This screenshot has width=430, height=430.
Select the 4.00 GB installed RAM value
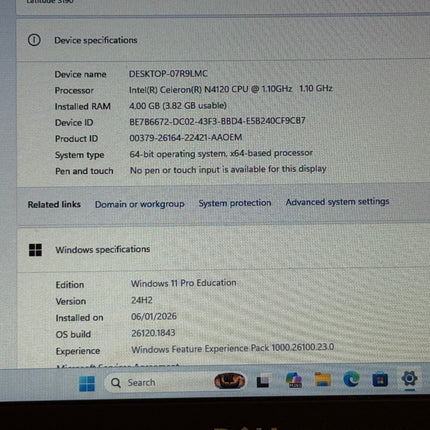[x=178, y=106]
